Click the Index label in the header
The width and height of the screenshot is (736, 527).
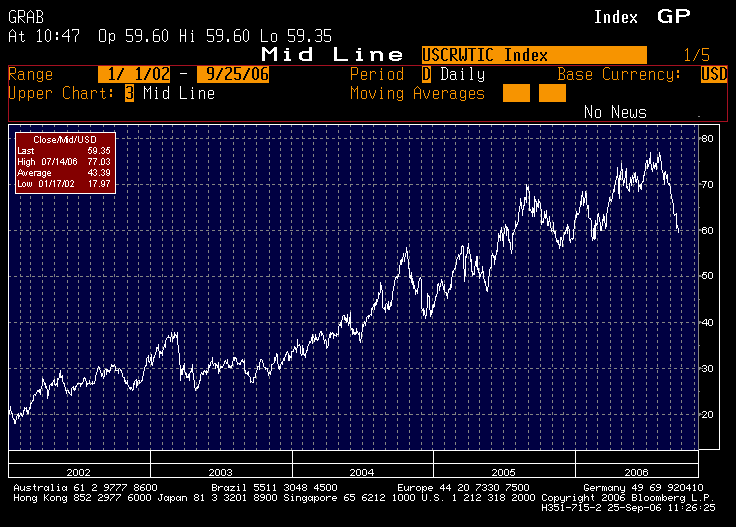tap(616, 17)
